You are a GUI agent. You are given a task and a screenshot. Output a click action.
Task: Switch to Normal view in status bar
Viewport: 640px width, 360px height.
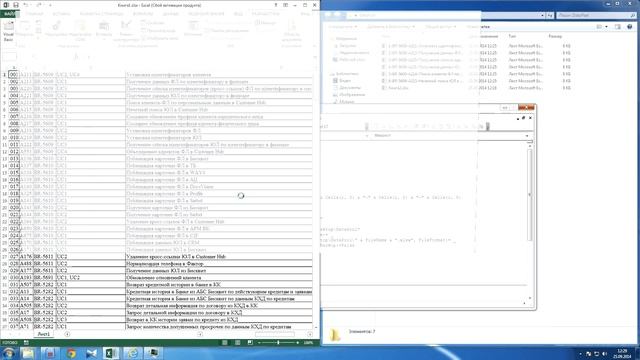point(225,342)
